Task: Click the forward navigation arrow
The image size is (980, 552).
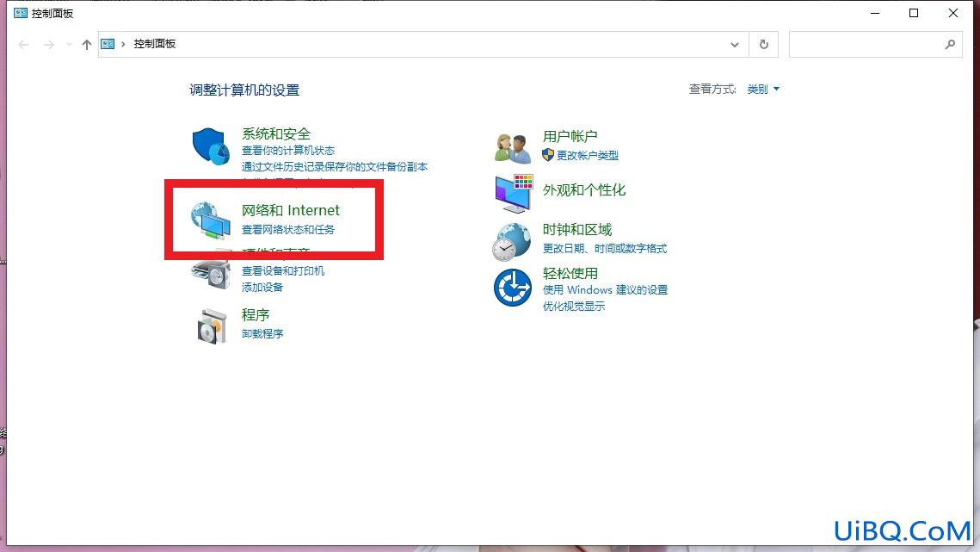Action: 48,45
